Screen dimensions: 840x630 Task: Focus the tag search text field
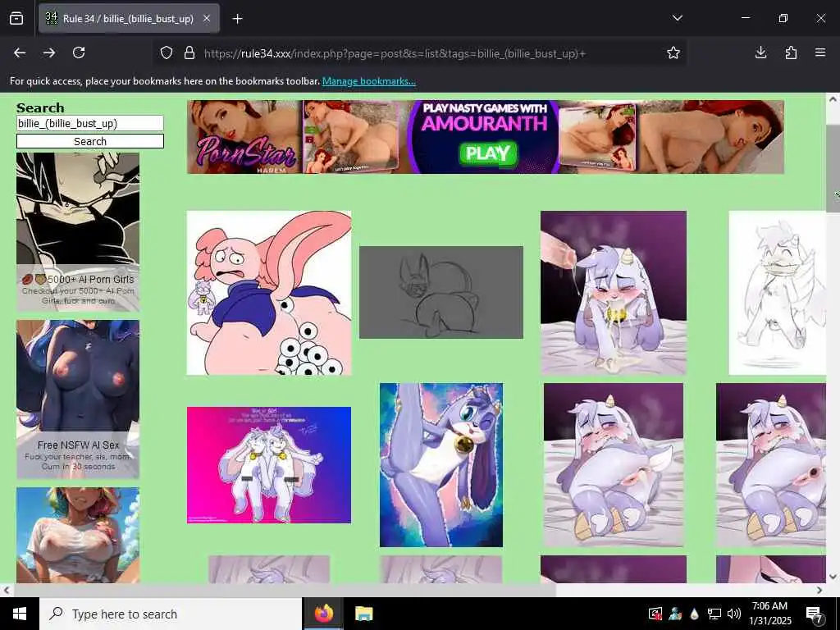point(90,123)
